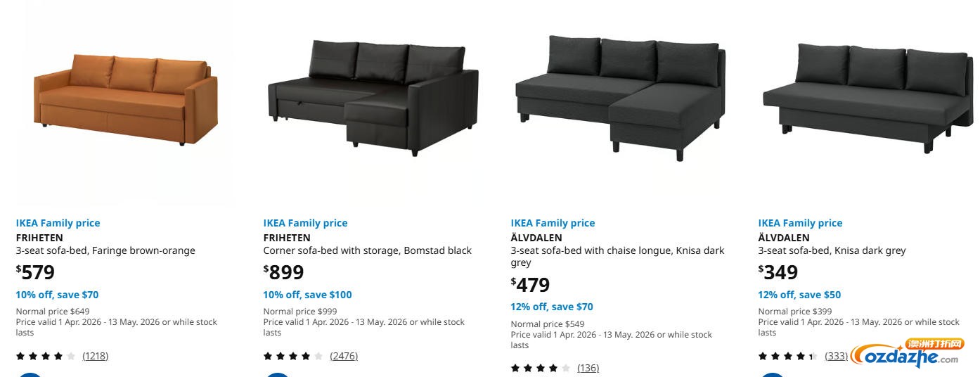Click star rating of ÄLVDALEN chaise longue sofa

point(541,368)
